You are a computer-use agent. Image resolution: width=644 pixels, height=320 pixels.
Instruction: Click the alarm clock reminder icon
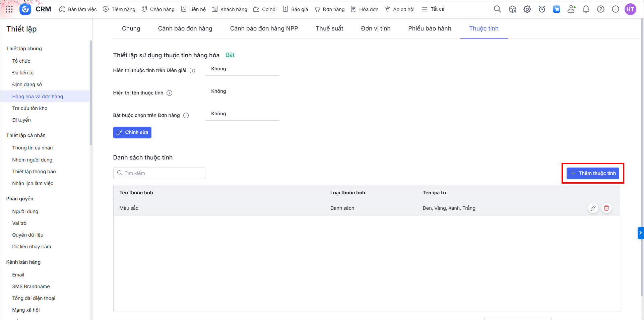pyautogui.click(x=542, y=9)
